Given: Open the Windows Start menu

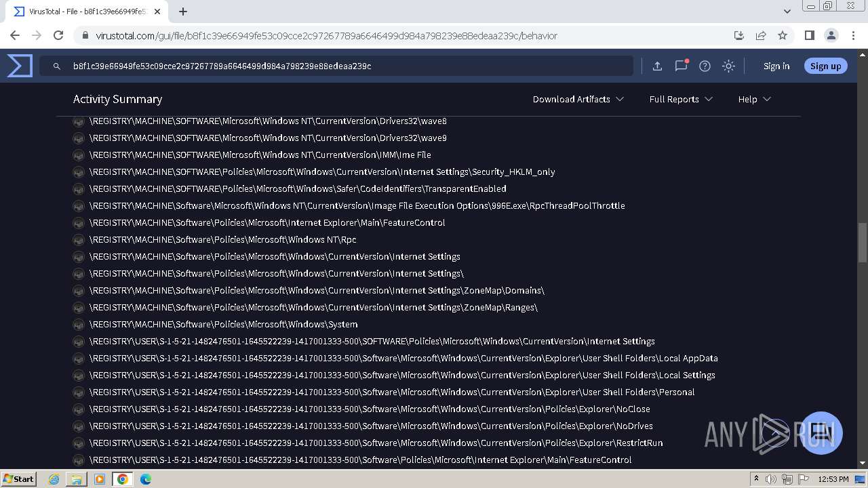Looking at the screenshot, I should click(x=18, y=479).
